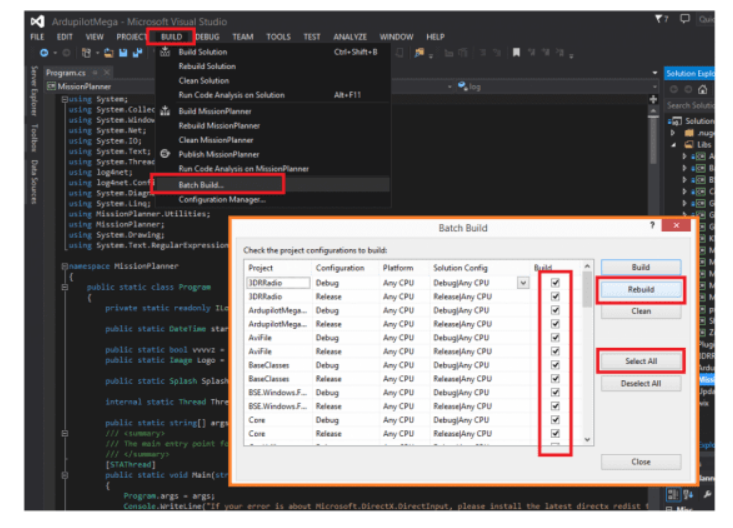Open the Data Sources side tab
The width and height of the screenshot is (733, 528).
(x=34, y=182)
